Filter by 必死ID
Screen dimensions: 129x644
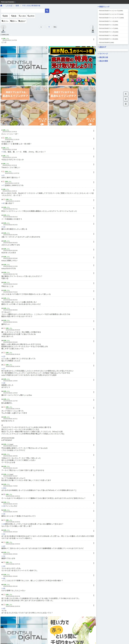pos(31,16)
